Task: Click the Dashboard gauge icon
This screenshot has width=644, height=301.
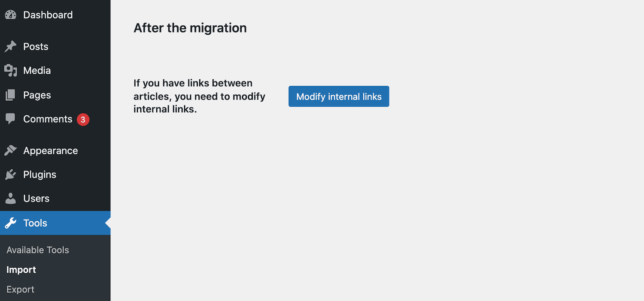Action: pyautogui.click(x=10, y=15)
